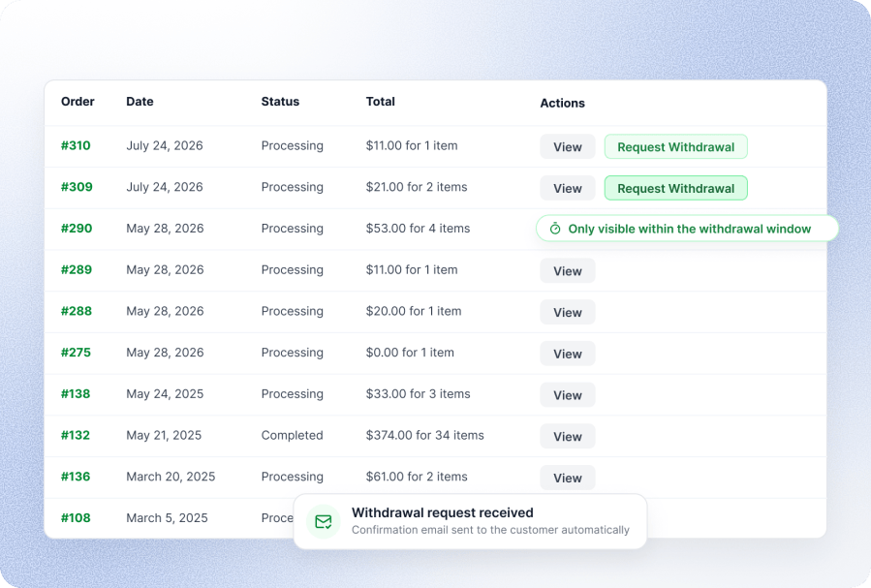
Task: View order #310 details
Action: point(568,147)
